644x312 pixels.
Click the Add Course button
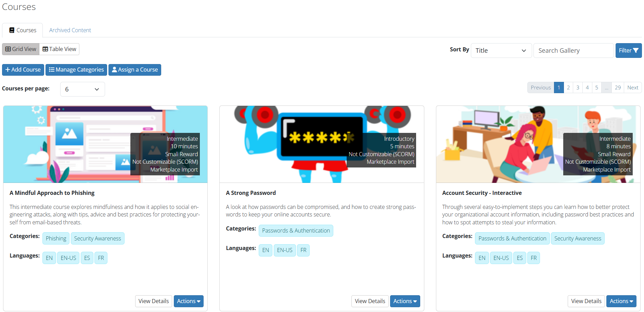point(23,70)
